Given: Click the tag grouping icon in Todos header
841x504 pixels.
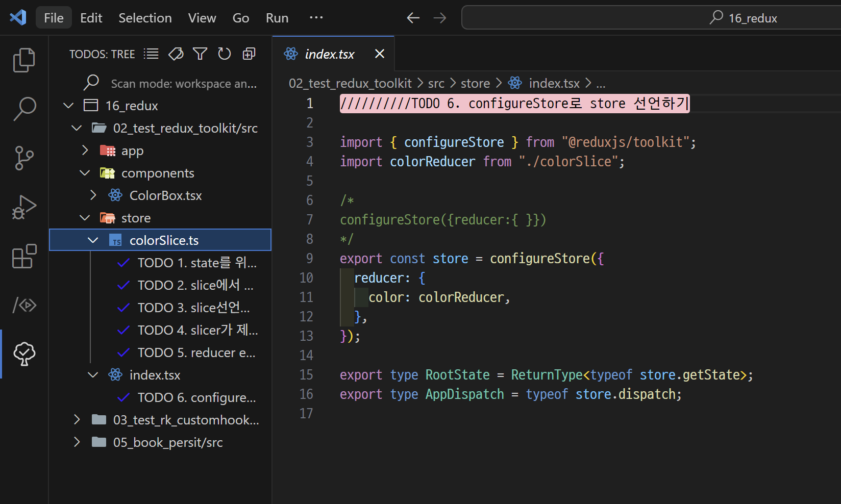Looking at the screenshot, I should [176, 54].
